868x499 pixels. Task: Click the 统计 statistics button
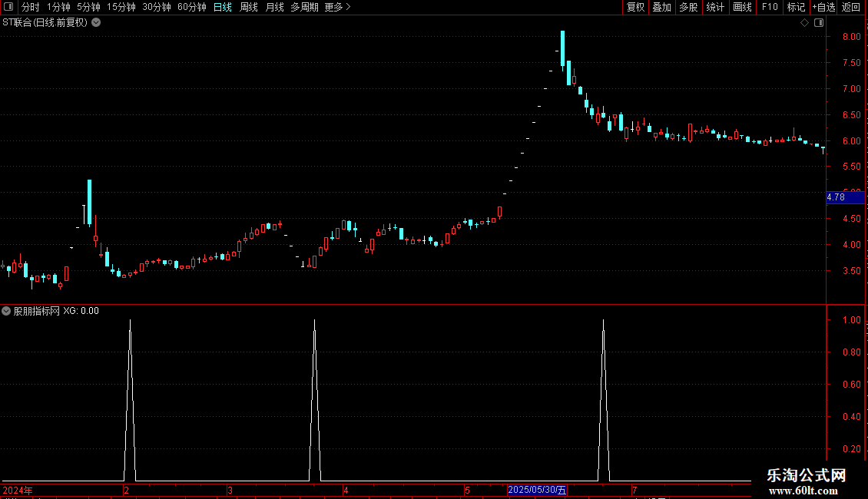[x=715, y=7]
